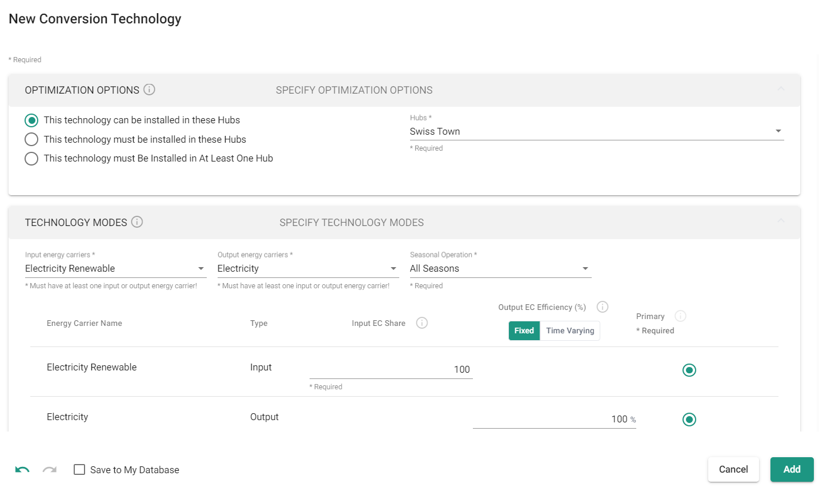Switch efficiency to Time Varying
The height and width of the screenshot is (504, 819).
(570, 330)
